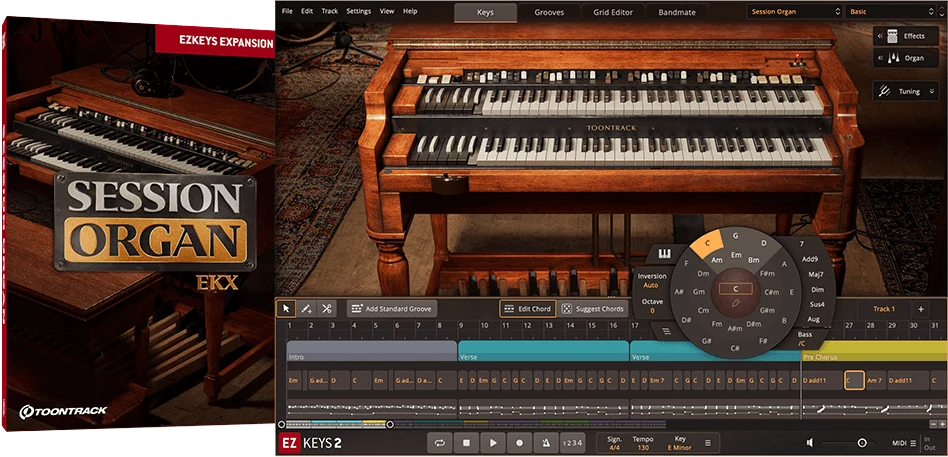Viewport: 948px width, 457px height.
Task: Click the record button
Action: coord(519,443)
